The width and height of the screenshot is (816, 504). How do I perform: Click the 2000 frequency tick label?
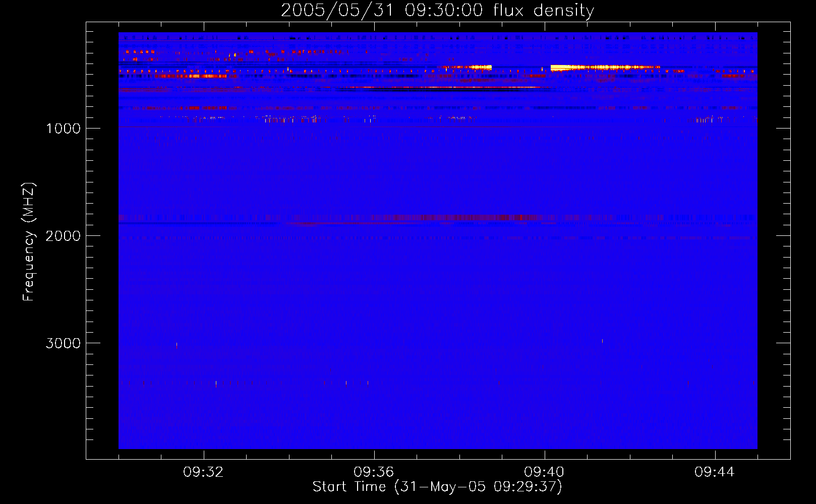(63, 236)
